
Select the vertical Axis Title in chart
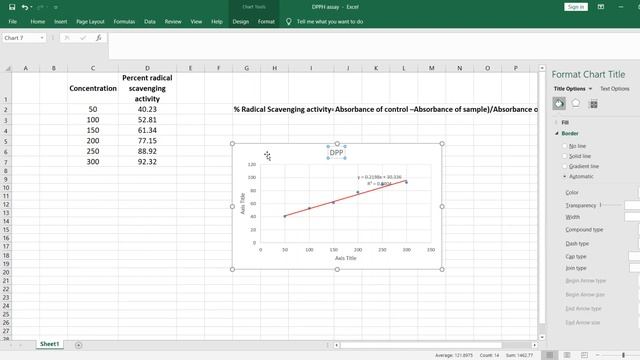243,203
